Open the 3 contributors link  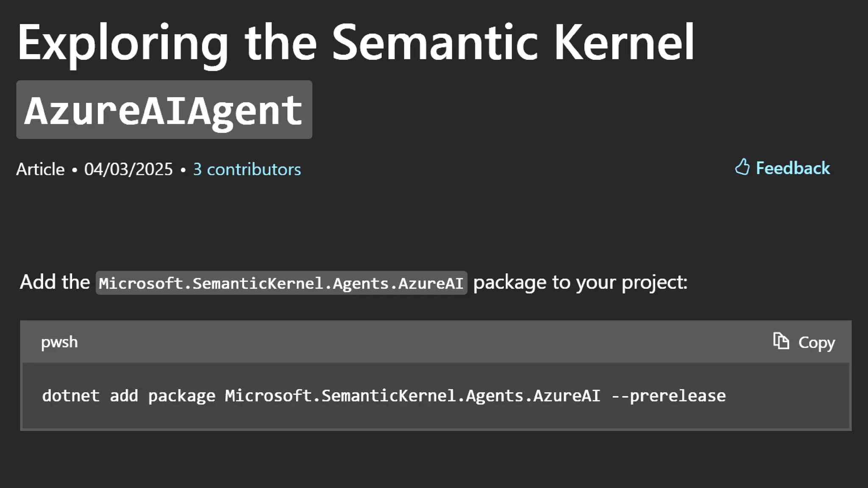[247, 169]
